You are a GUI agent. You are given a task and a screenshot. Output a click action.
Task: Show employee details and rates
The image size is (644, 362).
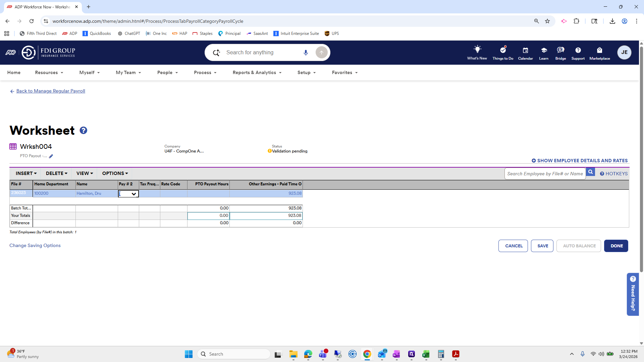pos(580,161)
